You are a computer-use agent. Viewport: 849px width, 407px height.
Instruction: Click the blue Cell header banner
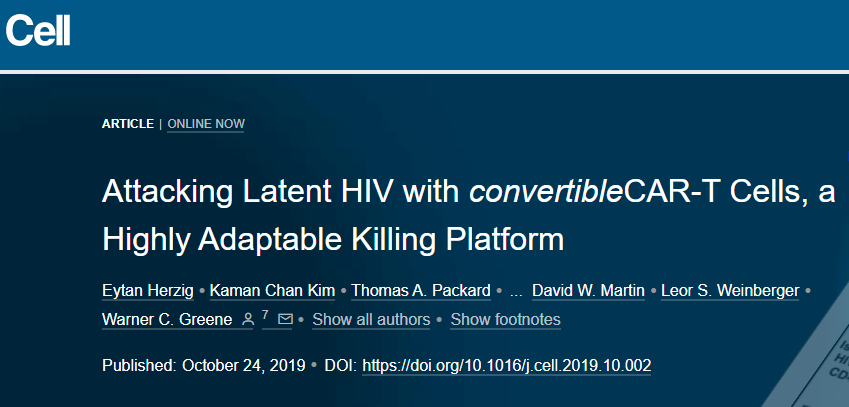[424, 35]
